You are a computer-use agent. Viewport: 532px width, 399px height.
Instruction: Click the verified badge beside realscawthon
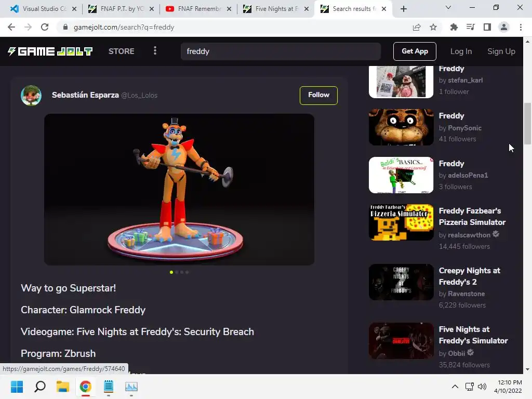pos(496,234)
